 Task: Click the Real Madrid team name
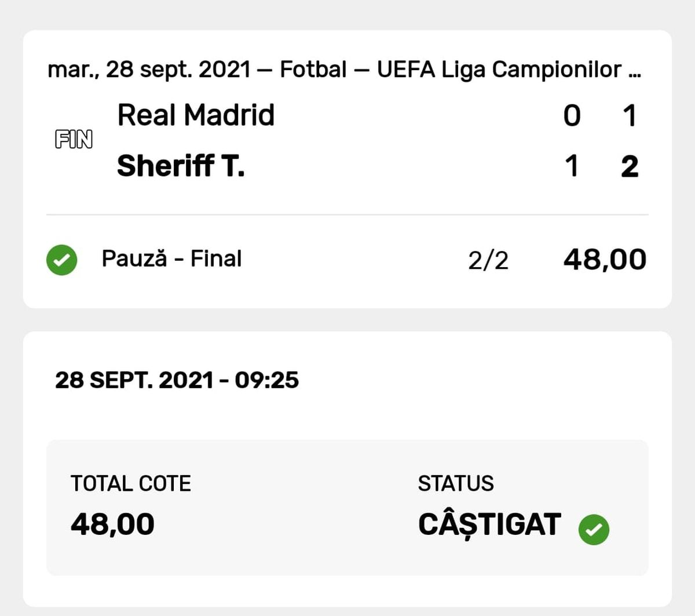point(196,115)
